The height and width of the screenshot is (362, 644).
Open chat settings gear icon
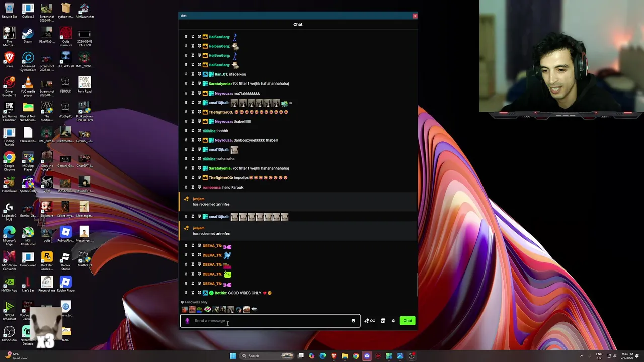pyautogui.click(x=393, y=321)
